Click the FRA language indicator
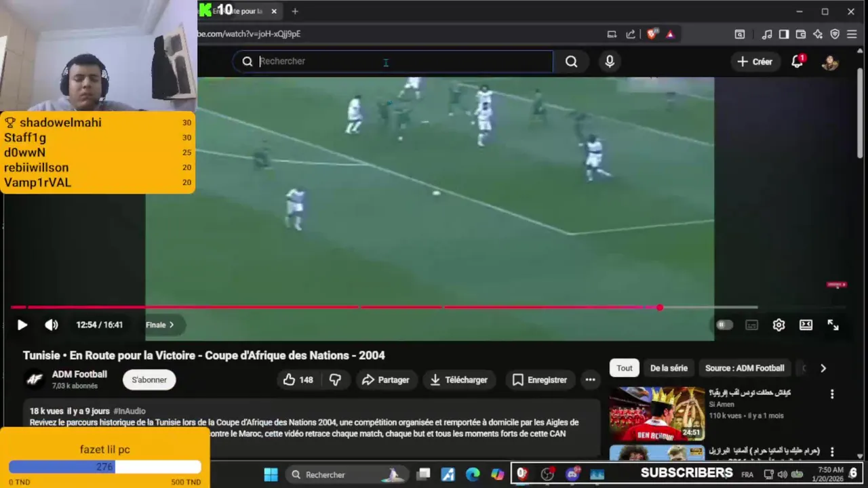868x488 pixels. click(x=747, y=474)
